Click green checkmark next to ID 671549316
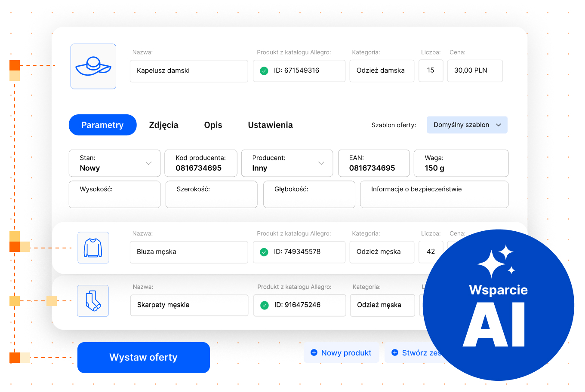 click(264, 71)
